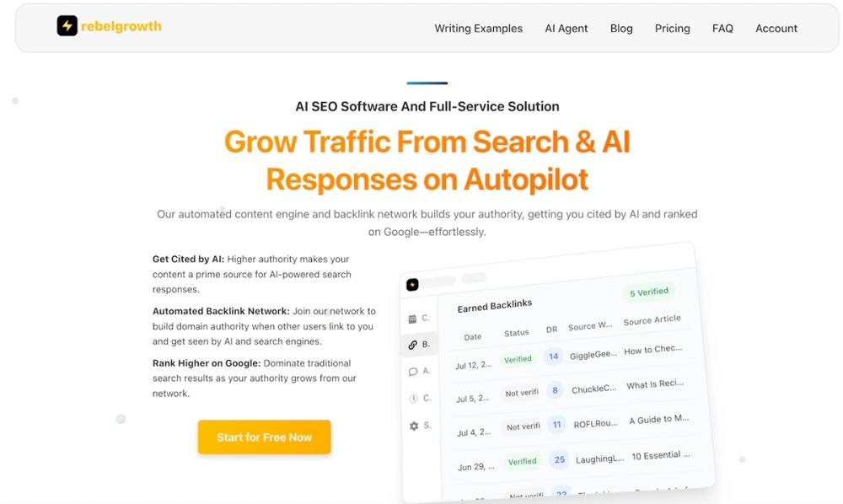The image size is (843, 504).
Task: Click the 10 Essential ... article cell
Action: pos(661,456)
